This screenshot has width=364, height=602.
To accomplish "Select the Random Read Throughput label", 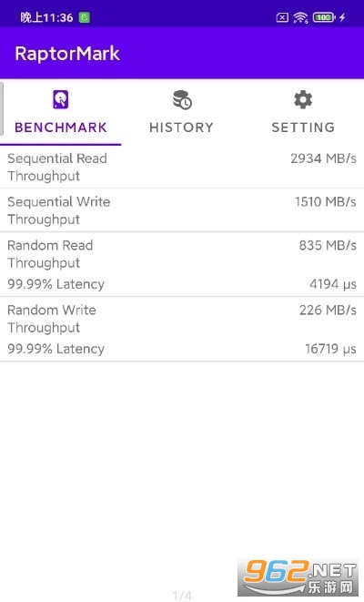I will click(50, 254).
